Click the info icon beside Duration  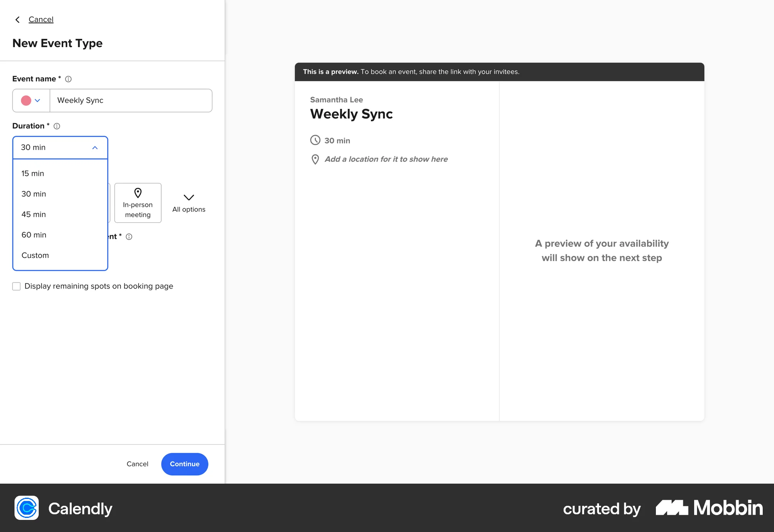pos(57,126)
